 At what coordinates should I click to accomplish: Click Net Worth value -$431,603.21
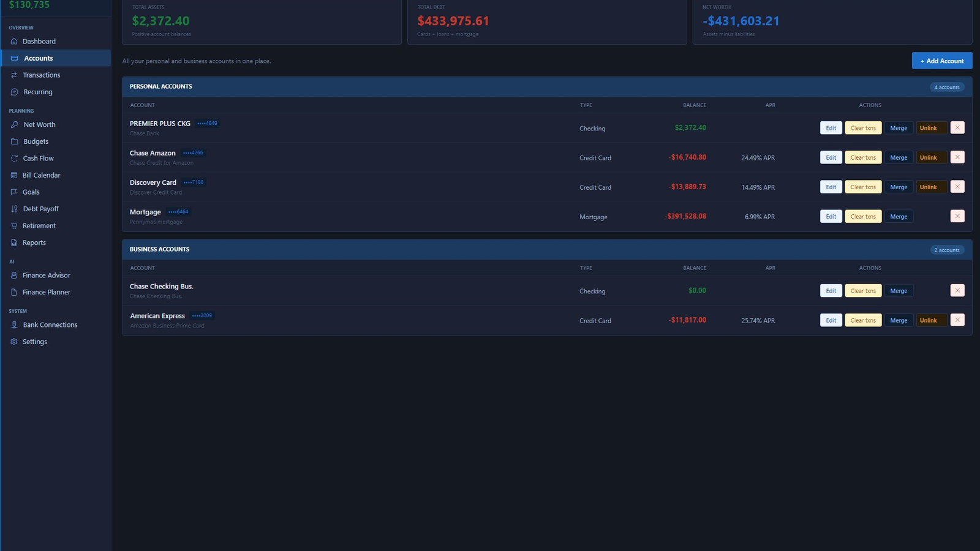pos(741,21)
